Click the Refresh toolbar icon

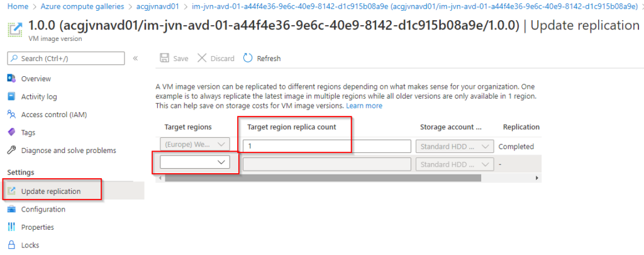point(248,59)
